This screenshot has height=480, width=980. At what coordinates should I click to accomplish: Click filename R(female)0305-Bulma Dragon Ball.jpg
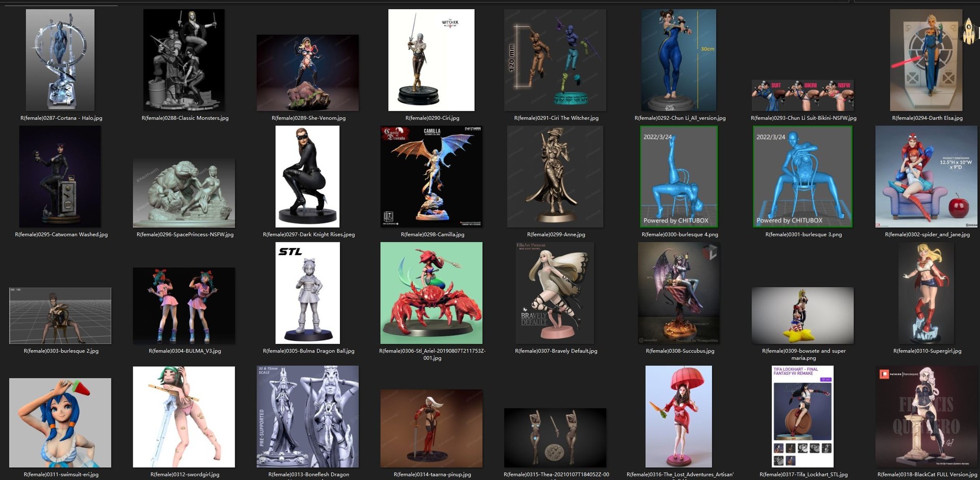(x=308, y=351)
